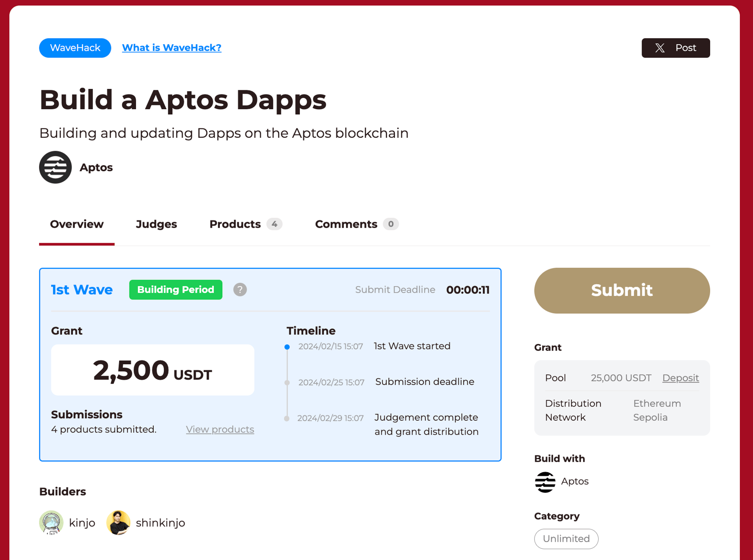Image resolution: width=753 pixels, height=560 pixels.
Task: Follow the View products link
Action: (220, 429)
